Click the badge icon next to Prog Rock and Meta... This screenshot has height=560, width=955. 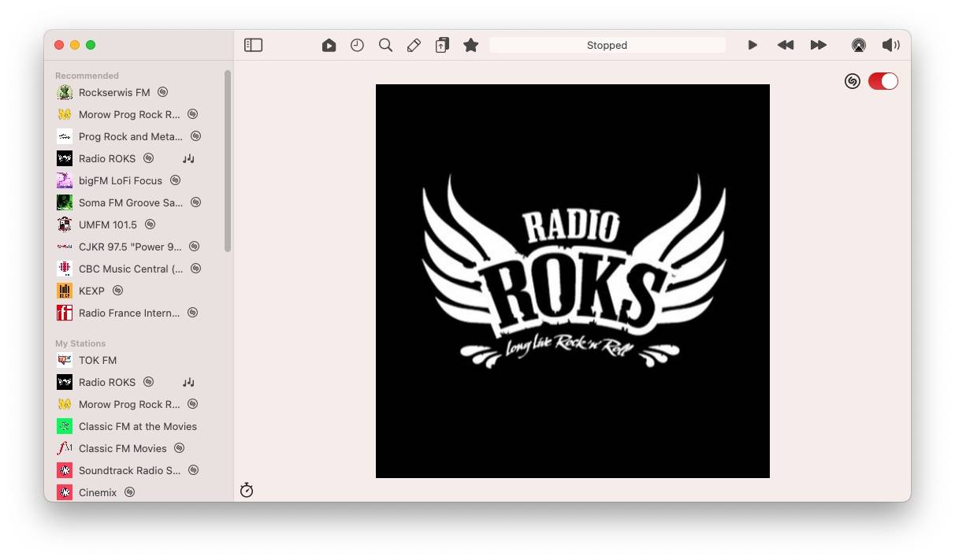(196, 136)
